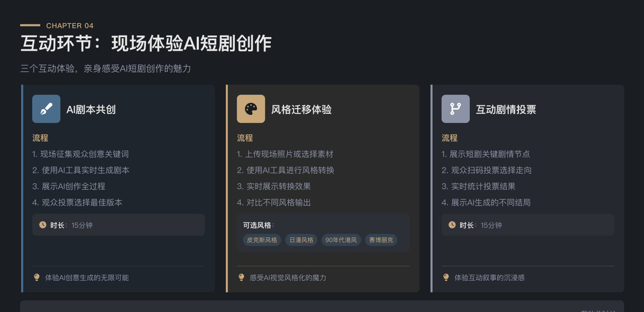Click step 现场征集观众创意关键词
This screenshot has width=644, height=312.
[81, 154]
